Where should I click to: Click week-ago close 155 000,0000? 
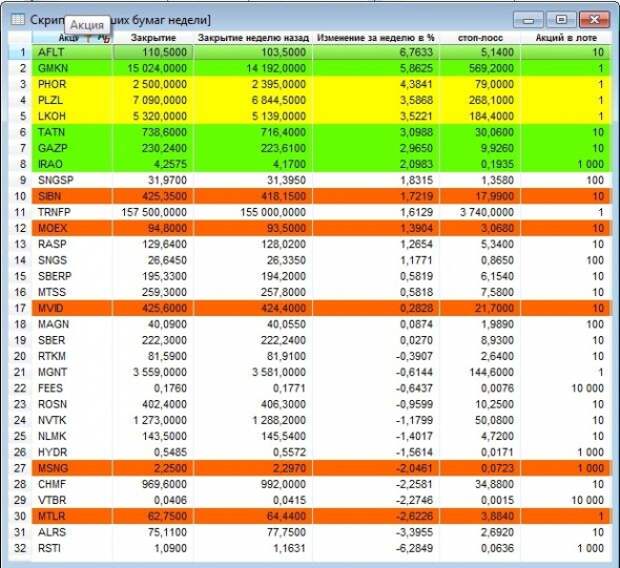click(x=253, y=212)
